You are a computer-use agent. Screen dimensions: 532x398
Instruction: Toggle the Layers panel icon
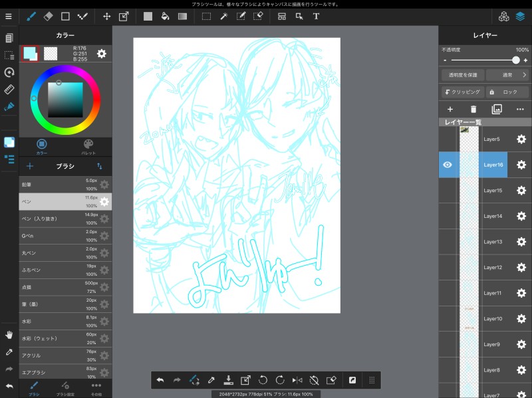click(521, 16)
